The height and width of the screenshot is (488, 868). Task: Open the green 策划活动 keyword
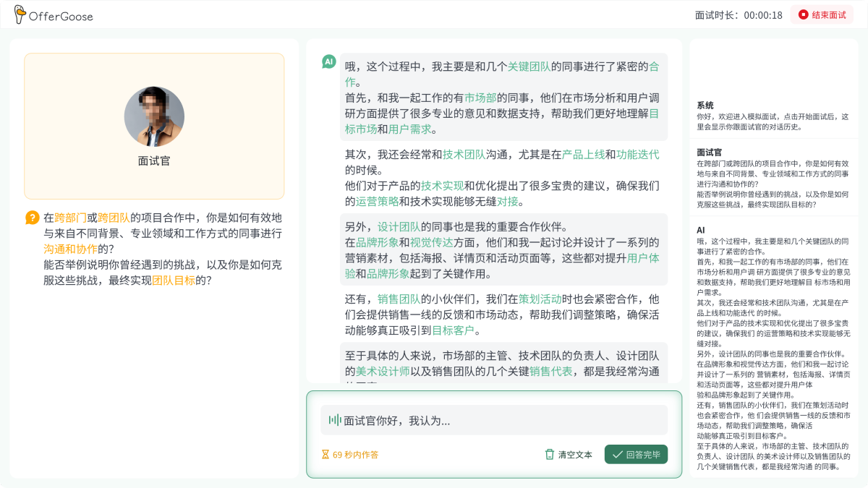point(540,299)
